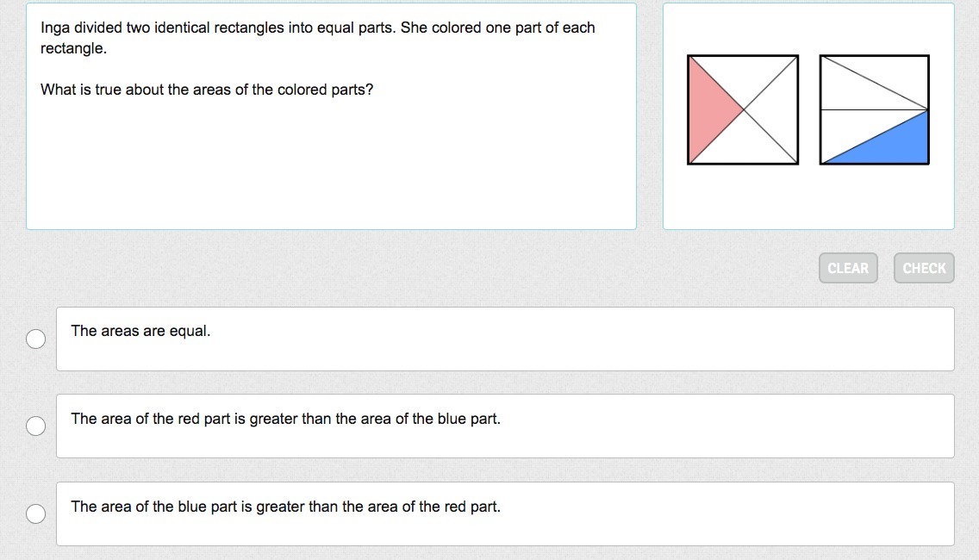Click the white triangle under the right rectangle's top diagonal
Image resolution: width=979 pixels, height=560 pixels.
856,93
